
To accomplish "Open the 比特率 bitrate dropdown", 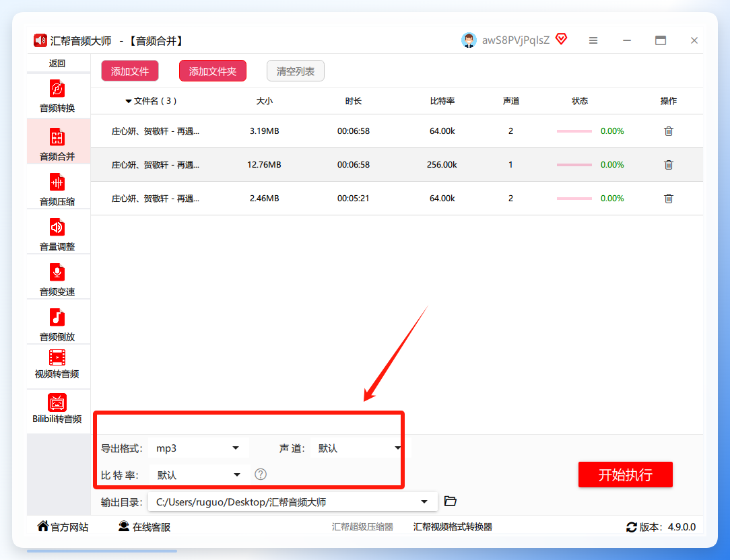I will click(x=199, y=475).
